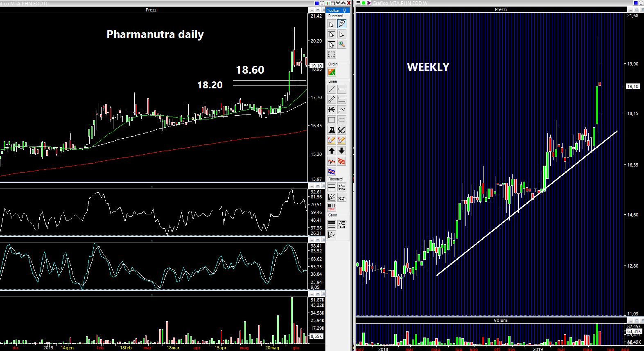Pick the zigzag polyline tool

click(342, 110)
